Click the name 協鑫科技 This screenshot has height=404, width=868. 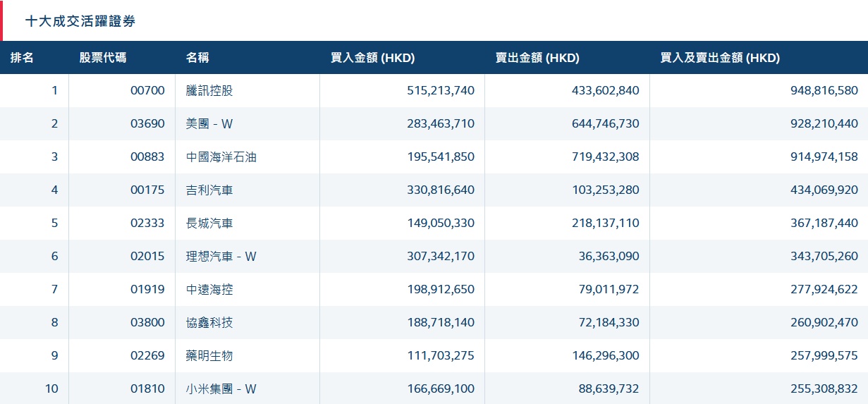[209, 322]
